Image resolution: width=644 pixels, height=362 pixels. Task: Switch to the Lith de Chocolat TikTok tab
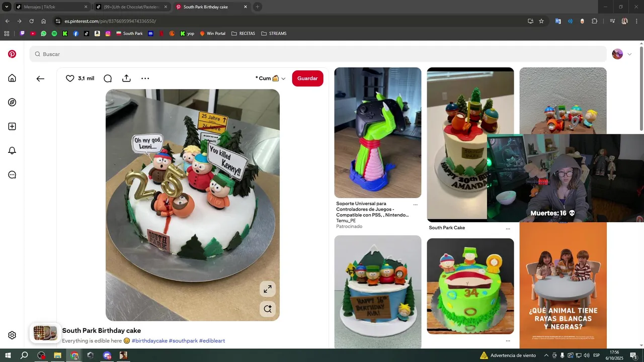131,7
